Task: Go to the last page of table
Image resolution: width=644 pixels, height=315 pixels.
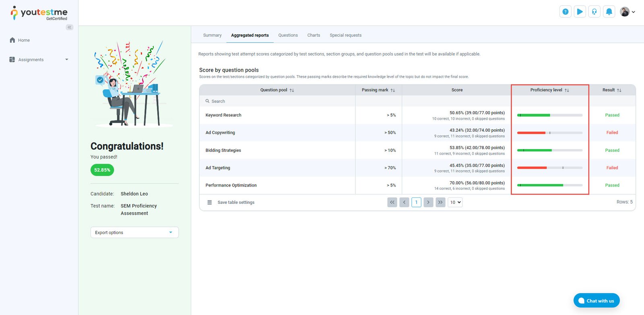Action: (440, 202)
